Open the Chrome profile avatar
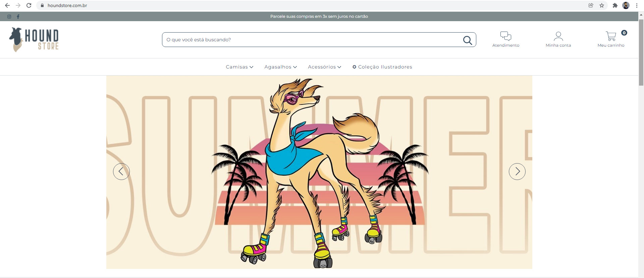 point(626,5)
